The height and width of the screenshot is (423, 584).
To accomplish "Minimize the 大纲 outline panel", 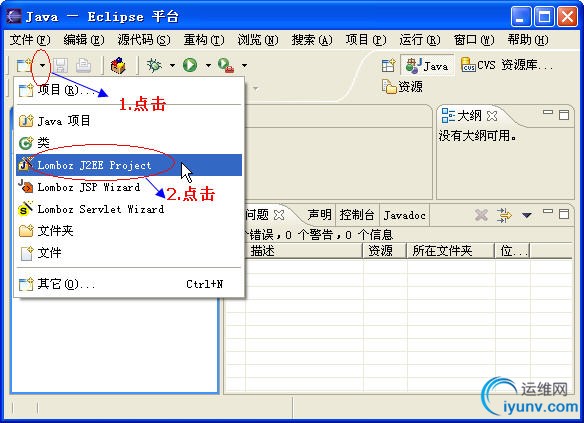I will [x=548, y=112].
